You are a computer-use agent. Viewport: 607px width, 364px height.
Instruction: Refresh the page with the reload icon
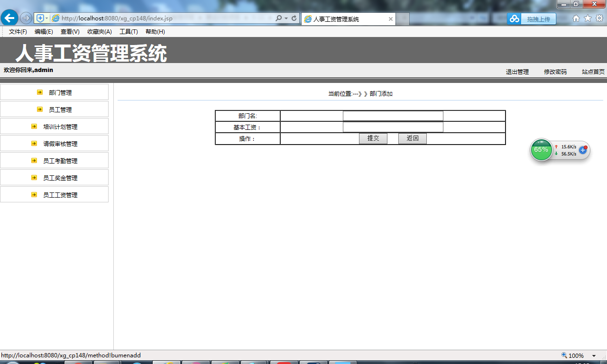294,18
